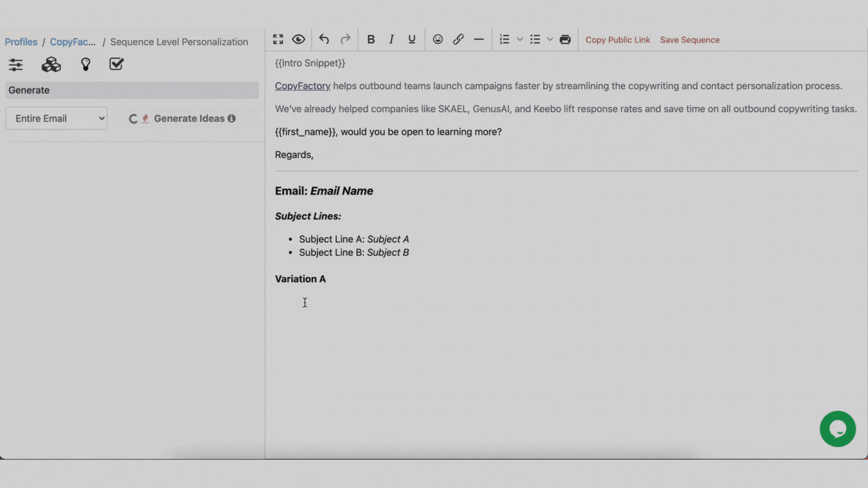The image size is (868, 488).
Task: Print the sequence using the printer icon
Action: coord(565,39)
